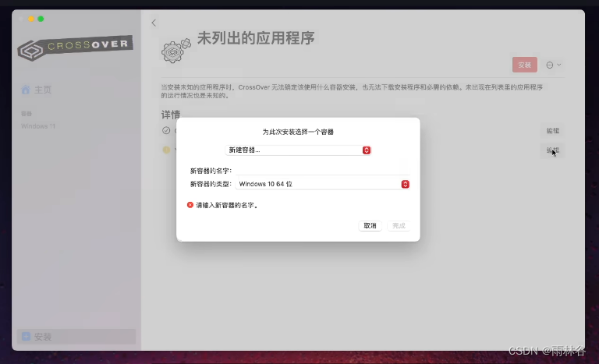Screen dimensions: 599x364
Task: Open the container selection dropdown '新建容器...'
Action: click(298, 150)
